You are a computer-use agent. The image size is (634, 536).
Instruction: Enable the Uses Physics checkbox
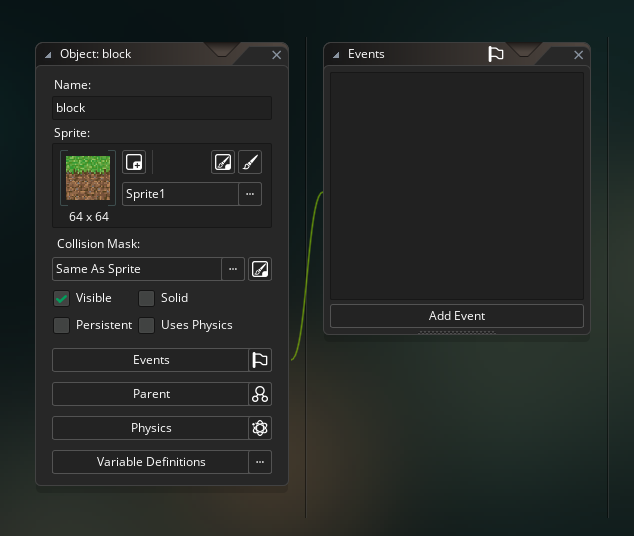click(146, 325)
